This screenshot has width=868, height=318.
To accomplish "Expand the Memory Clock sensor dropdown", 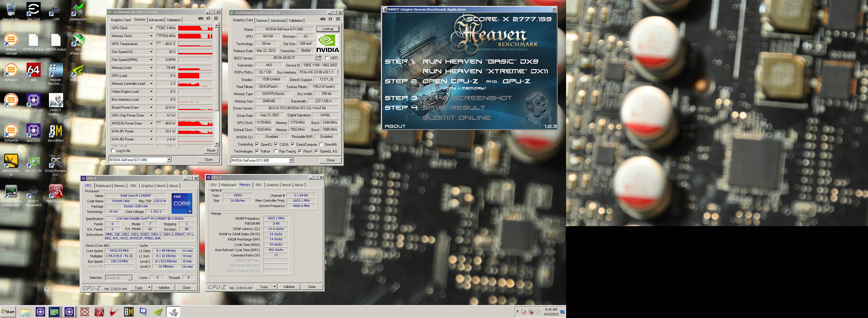I will coord(151,36).
